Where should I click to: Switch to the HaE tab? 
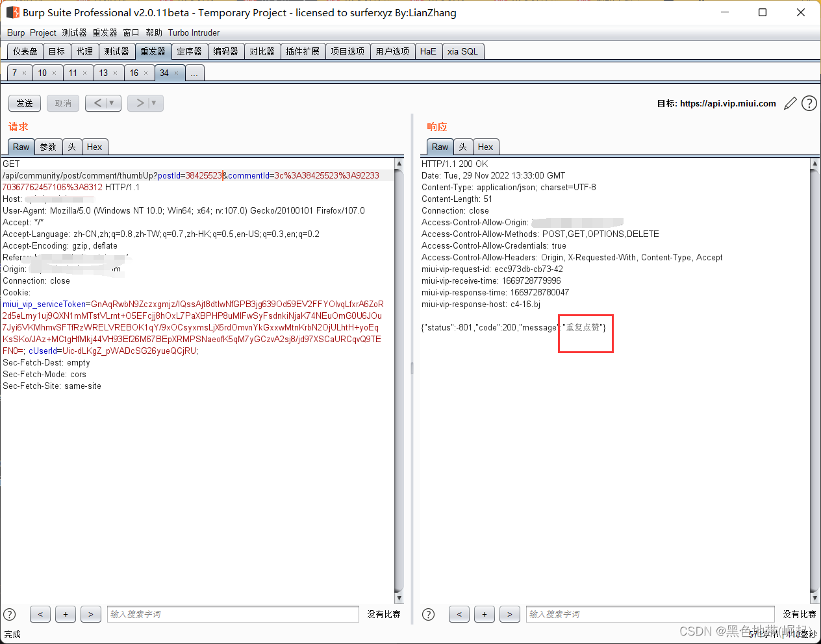[x=428, y=51]
